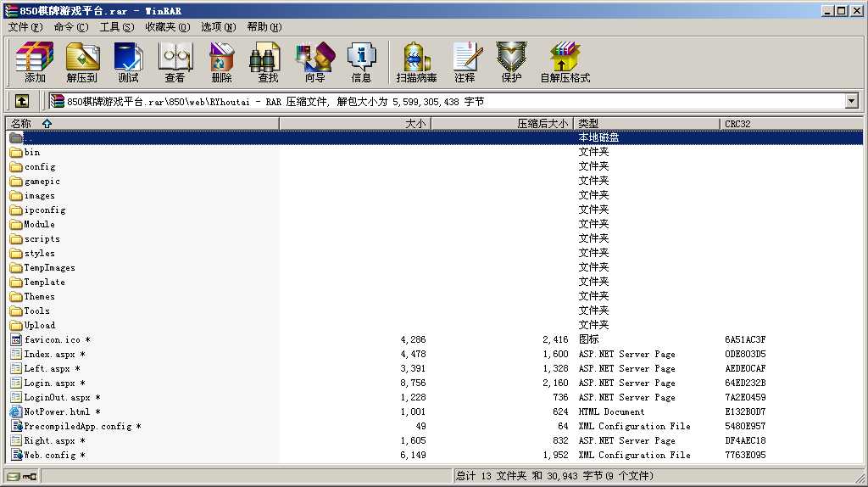Screen dimensions: 868x487
Task: Click the Virus Scan (扫描病毒) icon
Action: point(417,61)
